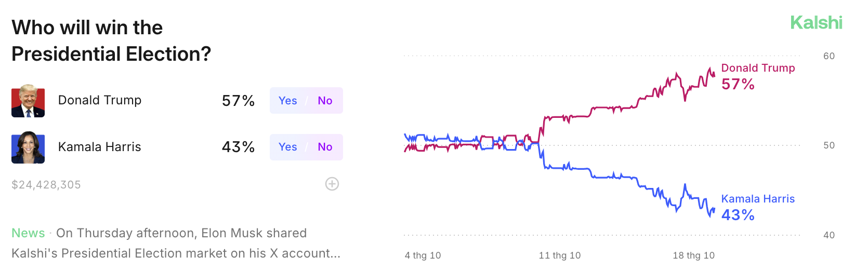Select No for Kamala Harris
Screen dimensions: 868x270
point(325,147)
